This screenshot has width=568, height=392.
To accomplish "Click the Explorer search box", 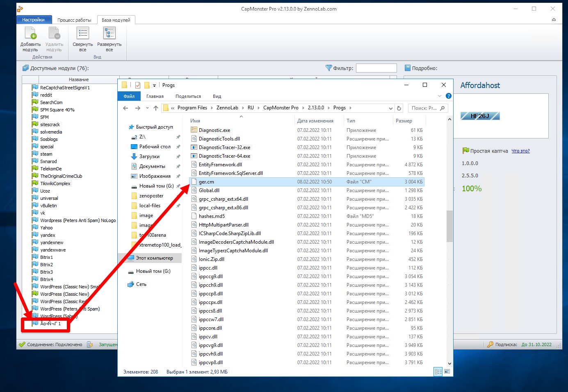I will pyautogui.click(x=428, y=108).
